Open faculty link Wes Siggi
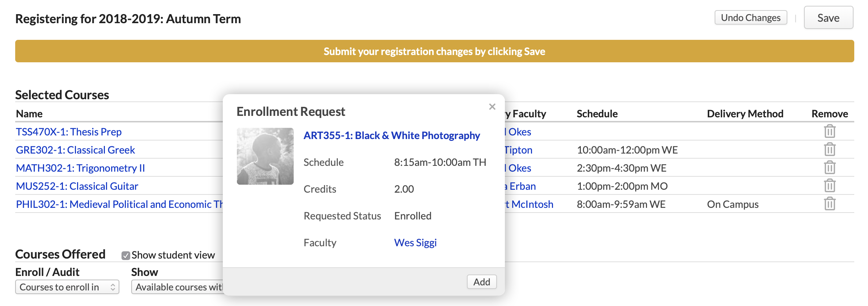868x306 pixels. tap(415, 243)
